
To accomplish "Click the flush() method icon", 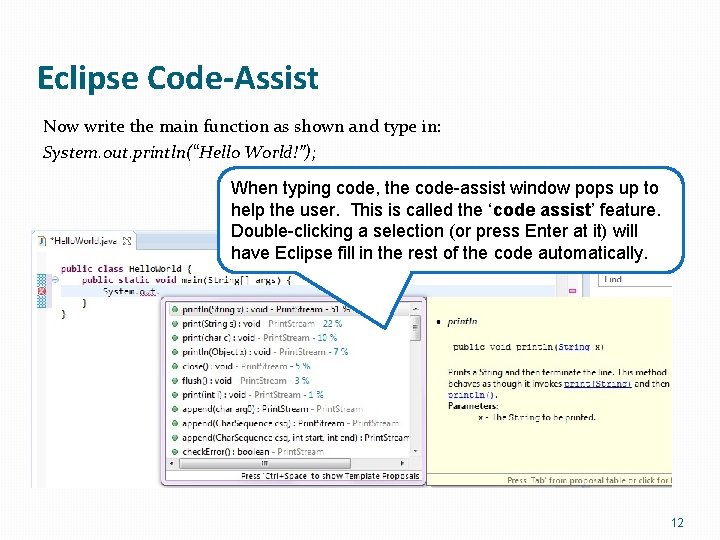I will tap(174, 381).
